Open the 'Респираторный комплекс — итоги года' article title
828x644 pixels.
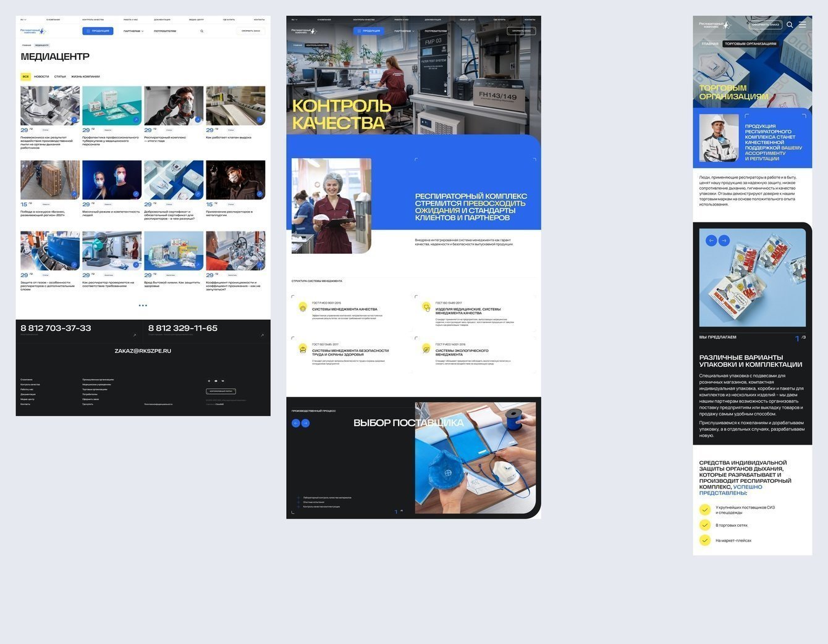[x=165, y=139]
